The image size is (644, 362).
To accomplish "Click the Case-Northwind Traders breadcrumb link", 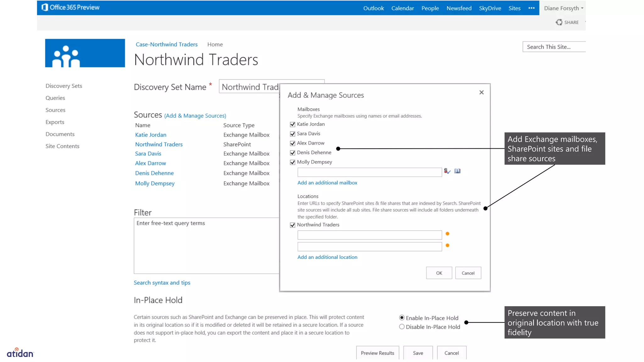I will (167, 44).
